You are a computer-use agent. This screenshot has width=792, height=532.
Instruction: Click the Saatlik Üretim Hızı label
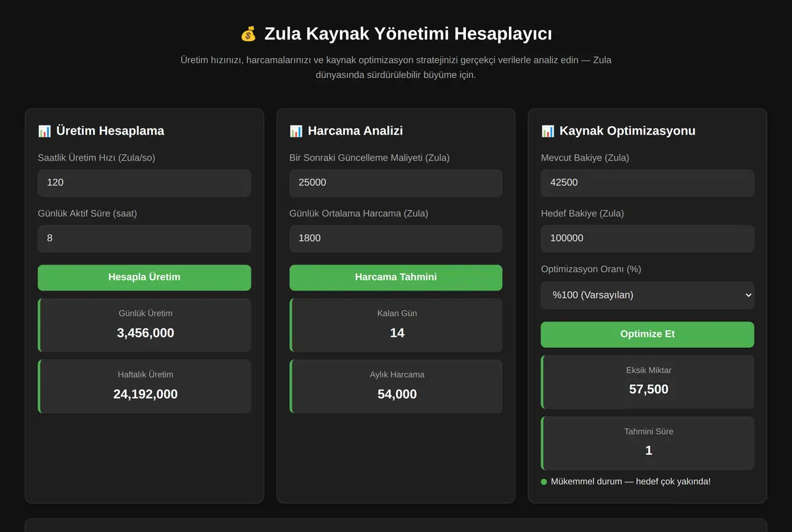point(96,158)
